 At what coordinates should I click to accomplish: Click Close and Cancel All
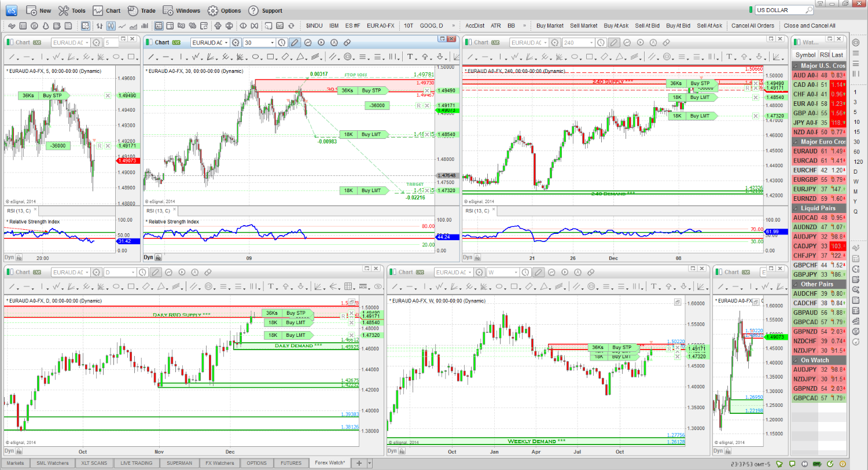click(x=809, y=25)
